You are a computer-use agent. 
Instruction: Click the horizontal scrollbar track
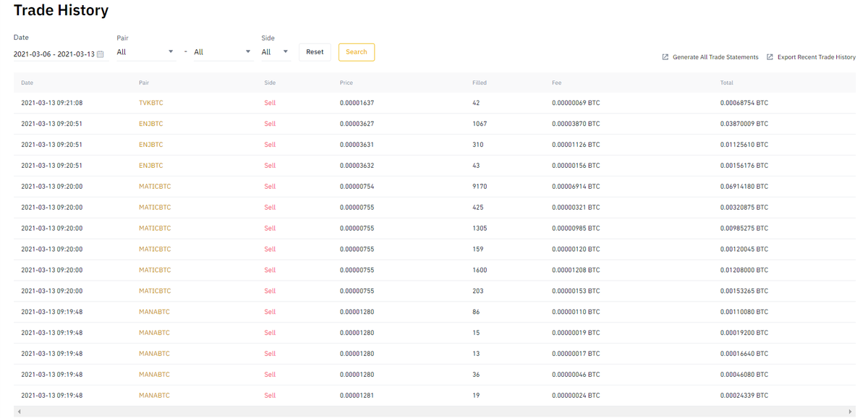tap(434, 411)
